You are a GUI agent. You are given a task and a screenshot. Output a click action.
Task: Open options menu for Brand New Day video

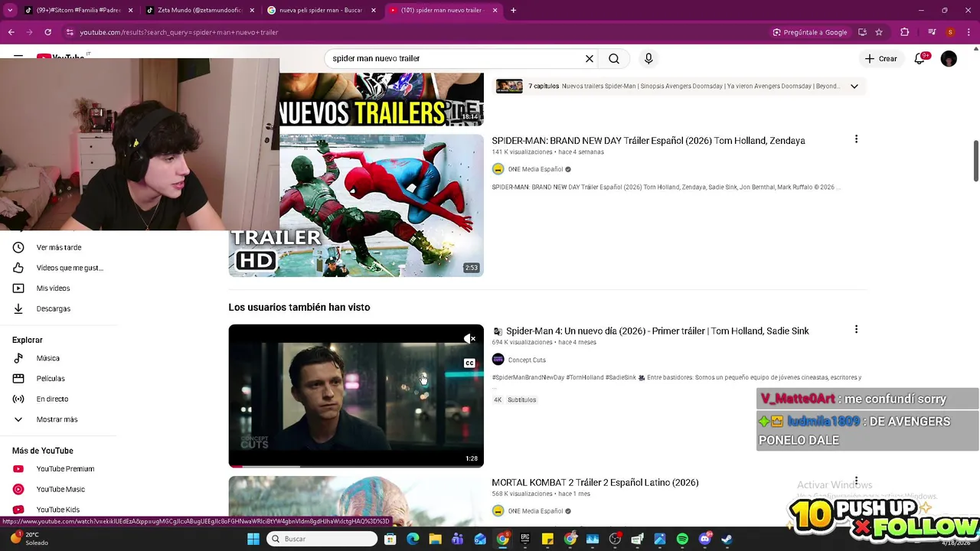[856, 139]
